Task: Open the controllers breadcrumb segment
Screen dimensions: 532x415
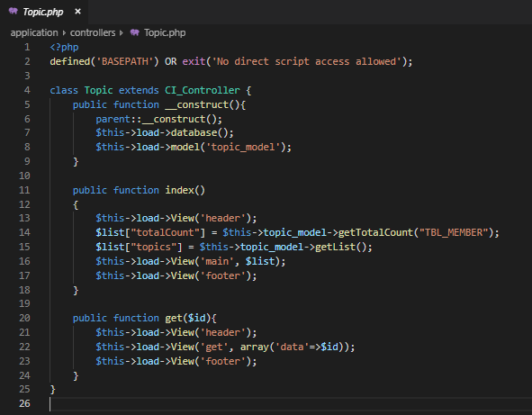Action: coord(93,32)
